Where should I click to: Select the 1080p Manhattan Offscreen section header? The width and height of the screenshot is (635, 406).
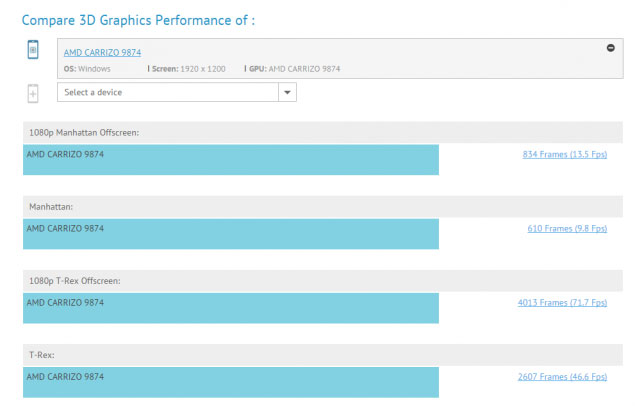[x=84, y=133]
